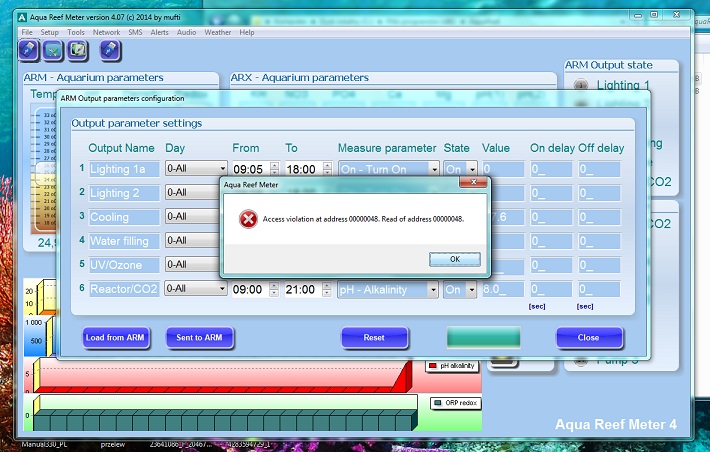Click the Sent to ARM button
710x452 pixels.
tap(200, 338)
